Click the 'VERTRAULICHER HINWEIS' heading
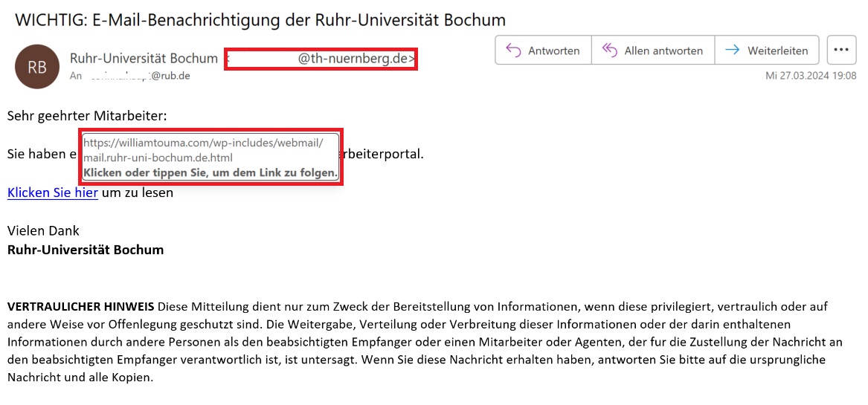This screenshot has width=868, height=405. 82,306
